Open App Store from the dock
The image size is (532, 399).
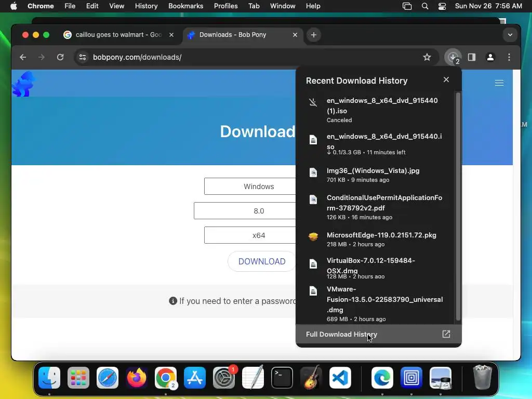[x=195, y=378]
